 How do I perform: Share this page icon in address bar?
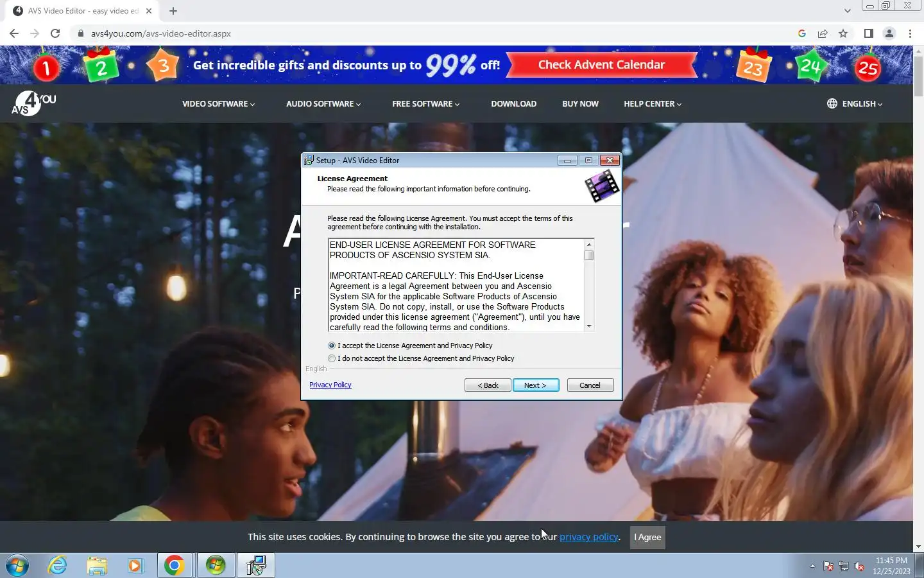823,33
